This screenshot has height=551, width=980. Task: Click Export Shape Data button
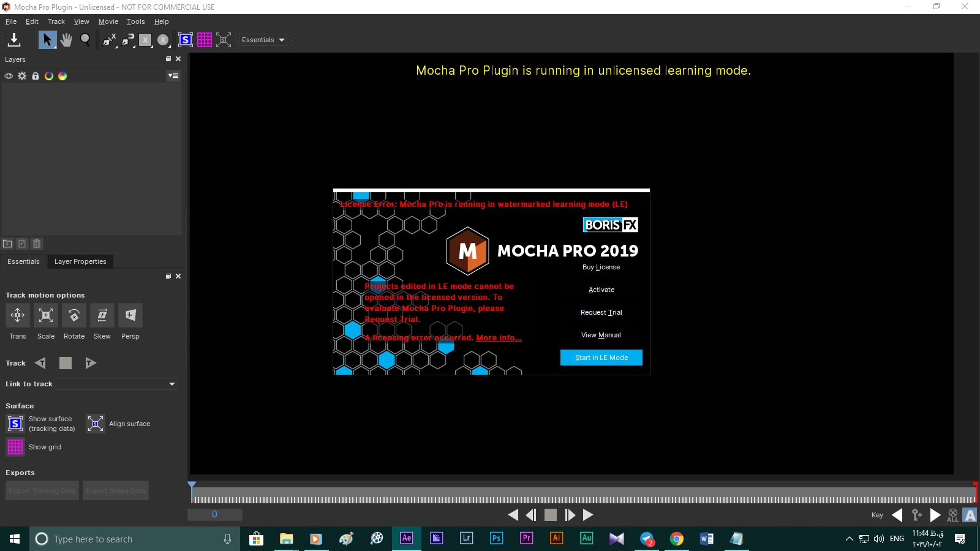(x=116, y=490)
